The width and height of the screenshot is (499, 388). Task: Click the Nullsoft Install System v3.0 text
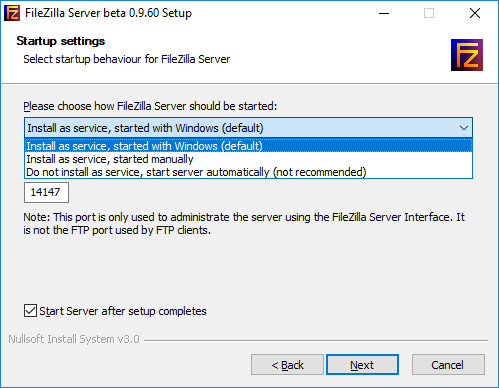[x=74, y=339]
